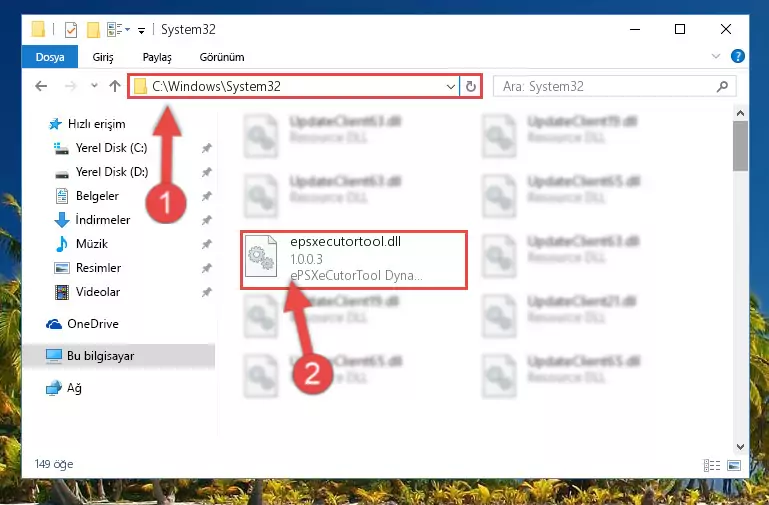The width and height of the screenshot is (769, 505).
Task: Open İndirmeler folder in sidebar
Action: [x=103, y=220]
